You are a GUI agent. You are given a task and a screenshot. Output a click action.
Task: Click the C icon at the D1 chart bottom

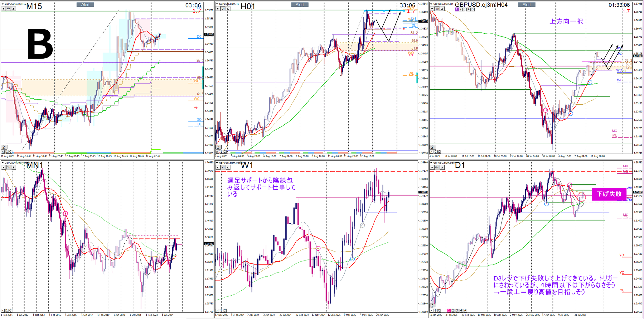pos(439,311)
